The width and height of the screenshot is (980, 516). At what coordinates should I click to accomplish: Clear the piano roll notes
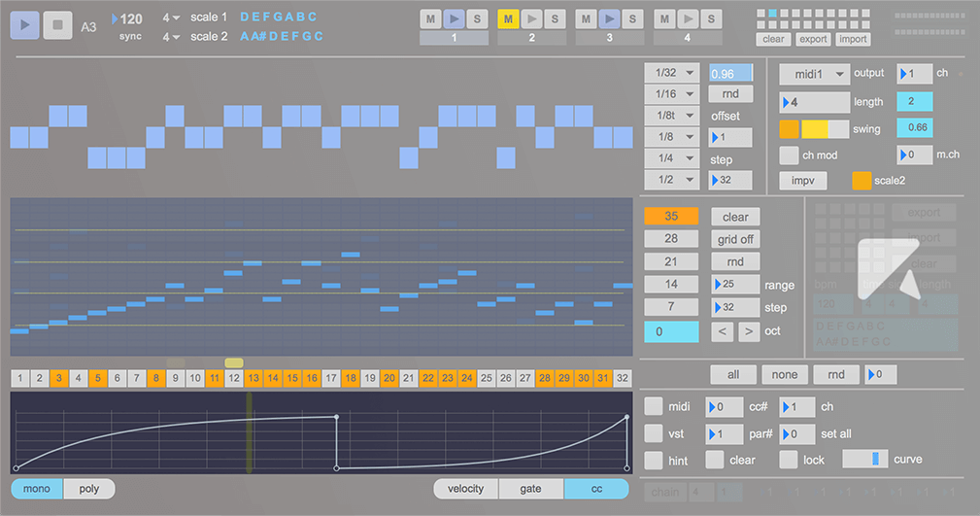click(x=735, y=217)
